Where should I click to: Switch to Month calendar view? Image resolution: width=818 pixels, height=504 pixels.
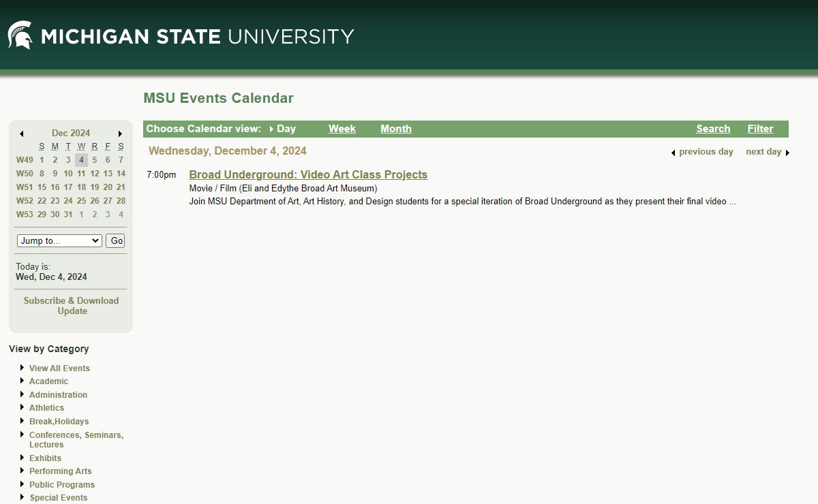(x=396, y=129)
